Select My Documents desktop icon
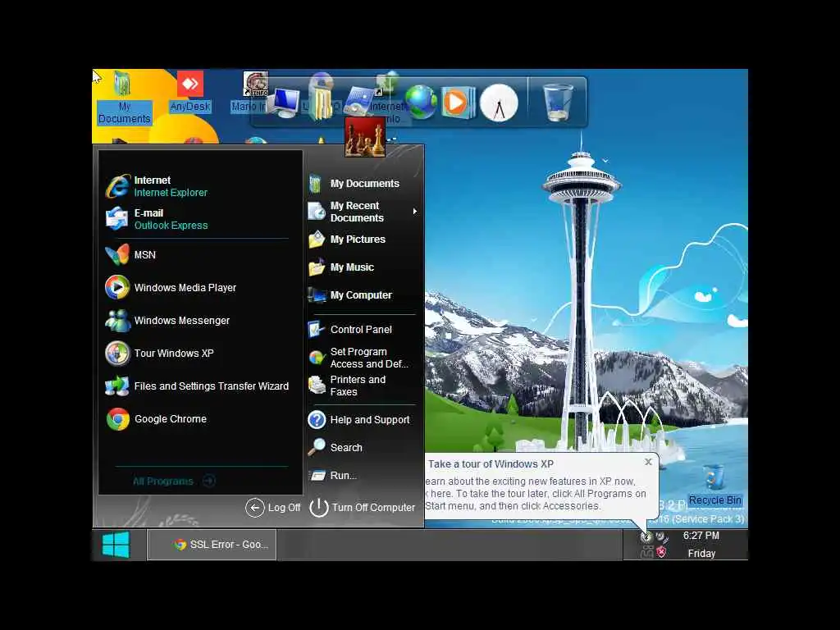This screenshot has height=630, width=840. tap(125, 98)
